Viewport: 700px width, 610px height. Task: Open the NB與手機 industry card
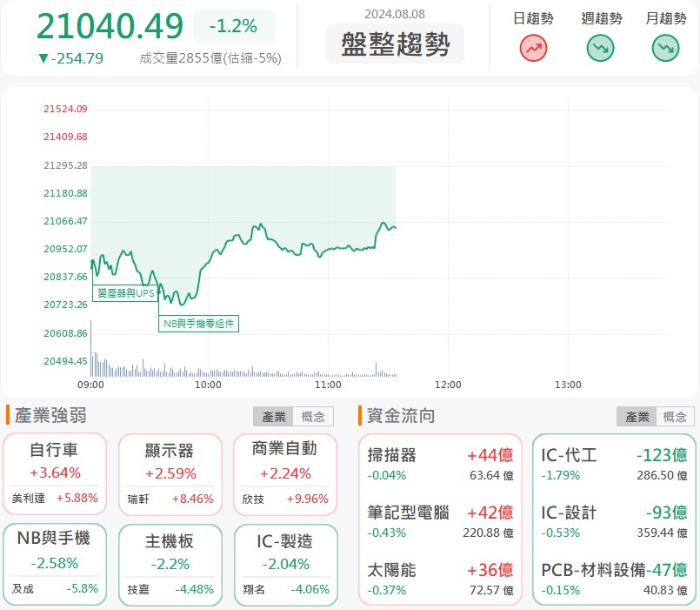pyautogui.click(x=55, y=565)
